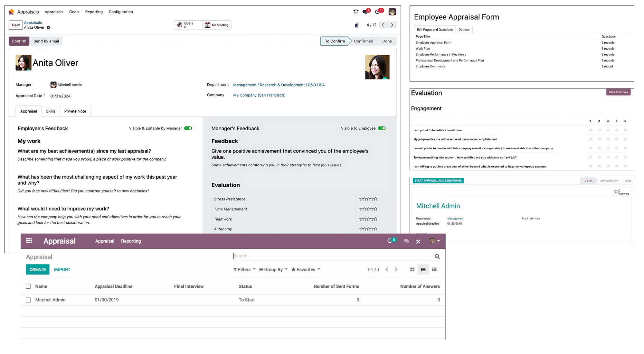Click the search magnifier icon
Viewport: 644px width, 354px height.
pos(437,256)
